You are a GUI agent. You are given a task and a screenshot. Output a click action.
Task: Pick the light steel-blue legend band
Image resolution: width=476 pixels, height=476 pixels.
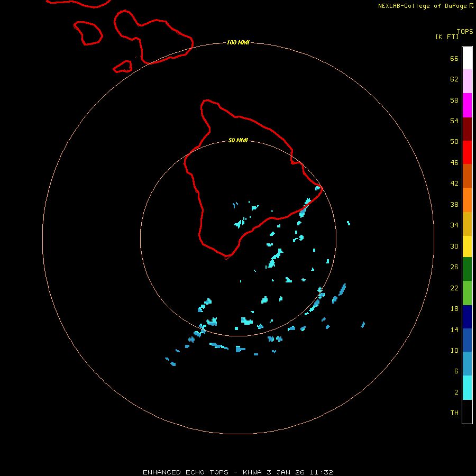pos(467,364)
